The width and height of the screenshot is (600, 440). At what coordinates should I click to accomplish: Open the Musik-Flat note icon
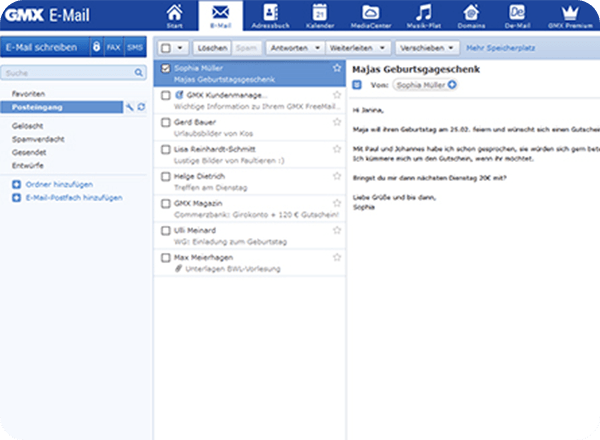(424, 15)
